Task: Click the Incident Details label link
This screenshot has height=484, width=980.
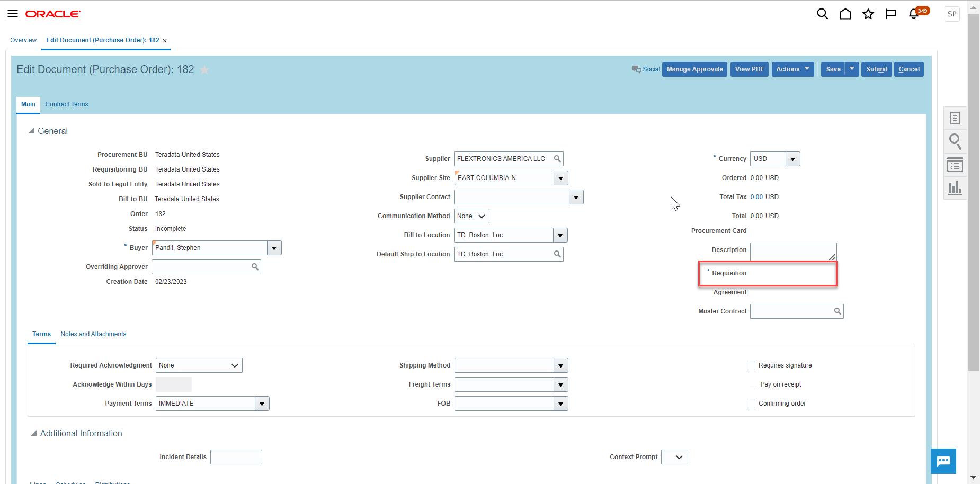Action: coord(183,457)
